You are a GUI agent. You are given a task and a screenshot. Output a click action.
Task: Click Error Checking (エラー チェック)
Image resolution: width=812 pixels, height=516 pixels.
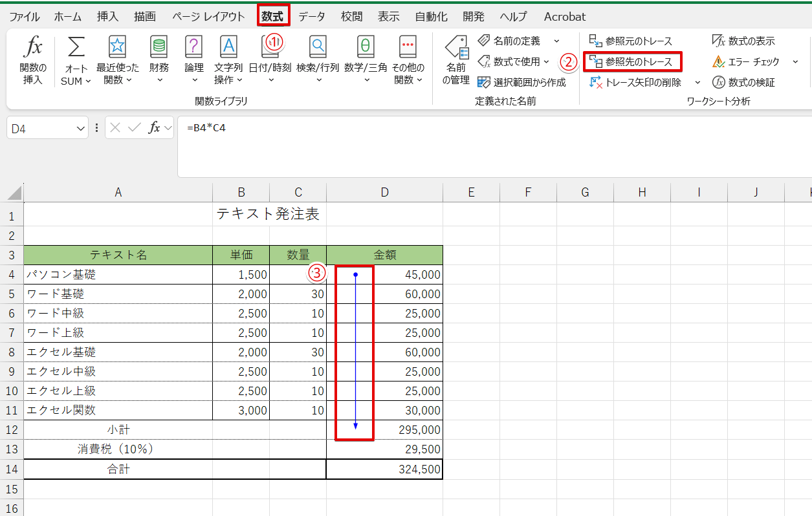[746, 61]
